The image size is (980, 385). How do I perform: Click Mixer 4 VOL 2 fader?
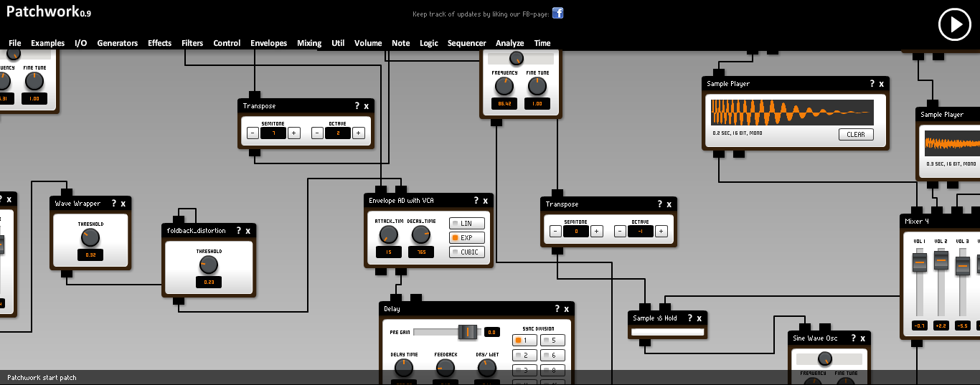click(941, 260)
